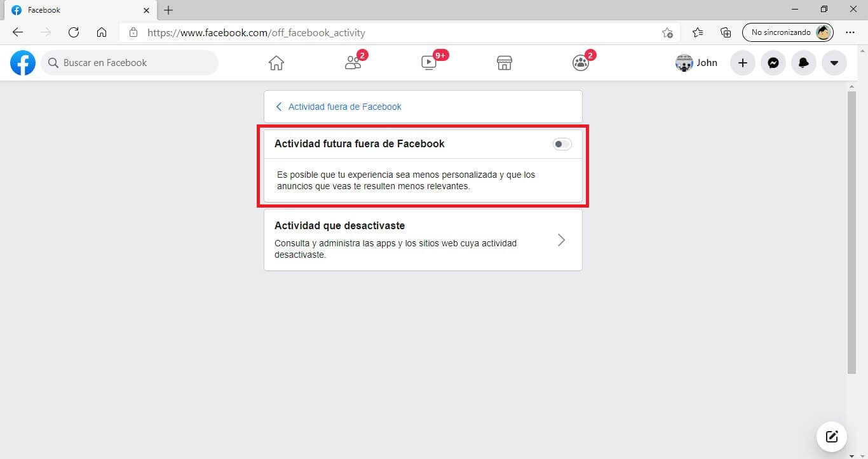Toggle the Actividad futura fuera de Facebook switch
This screenshot has width=868, height=459.
(x=562, y=144)
